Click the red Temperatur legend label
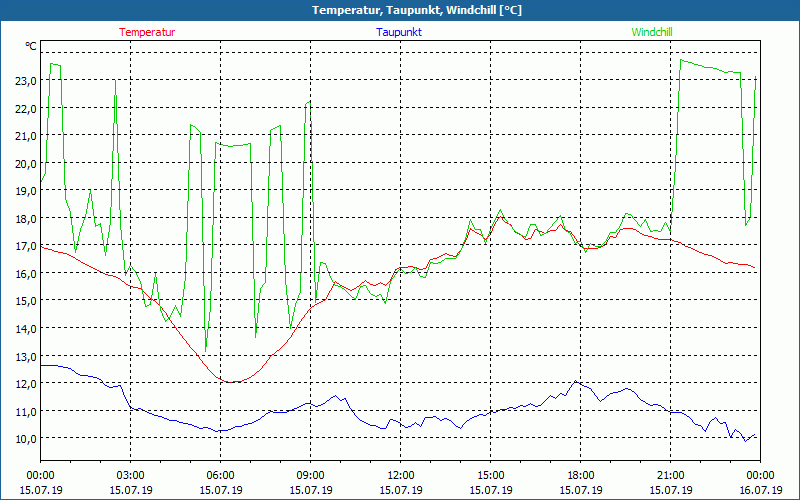 [147, 32]
